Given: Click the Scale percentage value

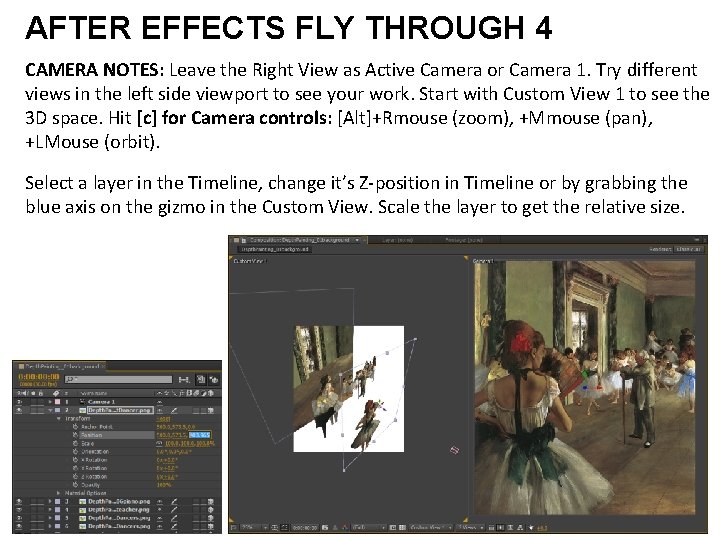Looking at the screenshot, I should click(x=190, y=444).
